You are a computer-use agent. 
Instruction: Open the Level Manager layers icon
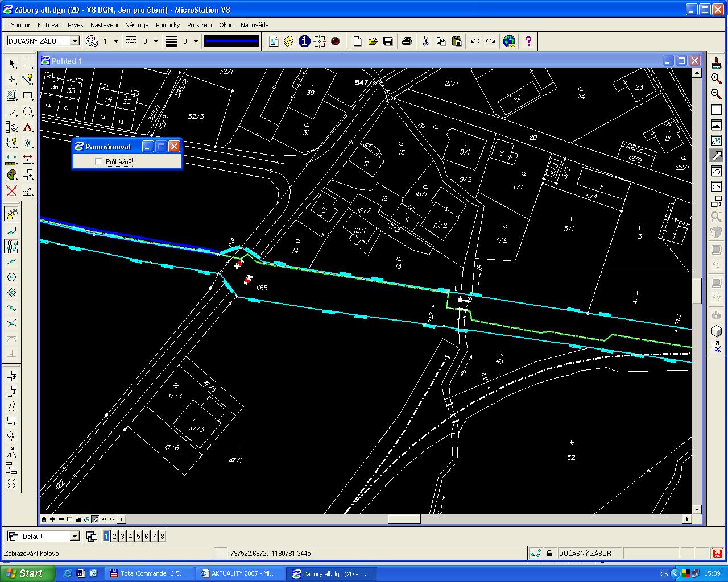tap(289, 41)
